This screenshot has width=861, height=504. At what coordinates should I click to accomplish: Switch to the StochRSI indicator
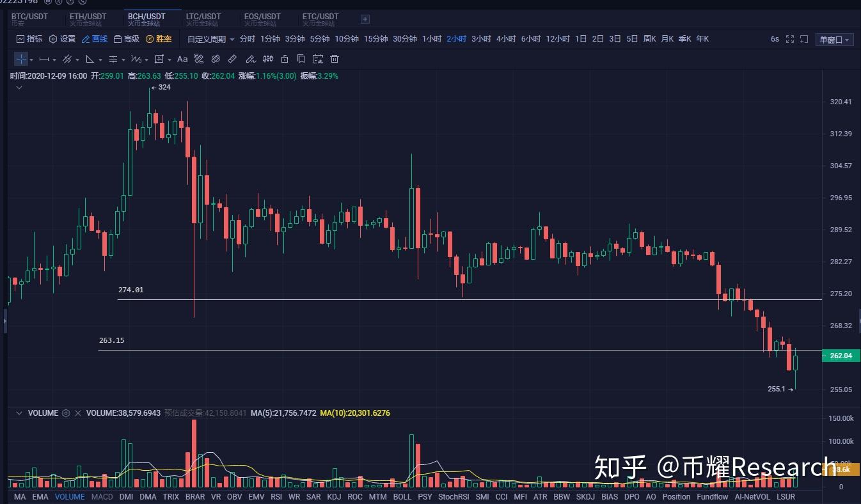click(454, 496)
